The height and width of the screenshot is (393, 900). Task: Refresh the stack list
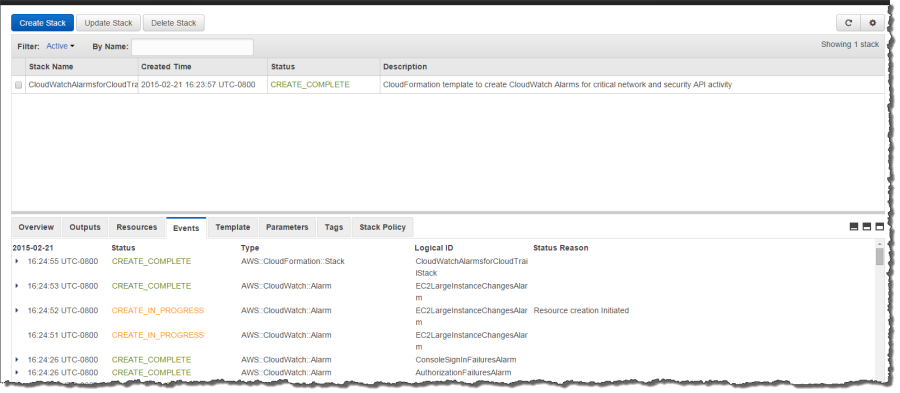(848, 23)
